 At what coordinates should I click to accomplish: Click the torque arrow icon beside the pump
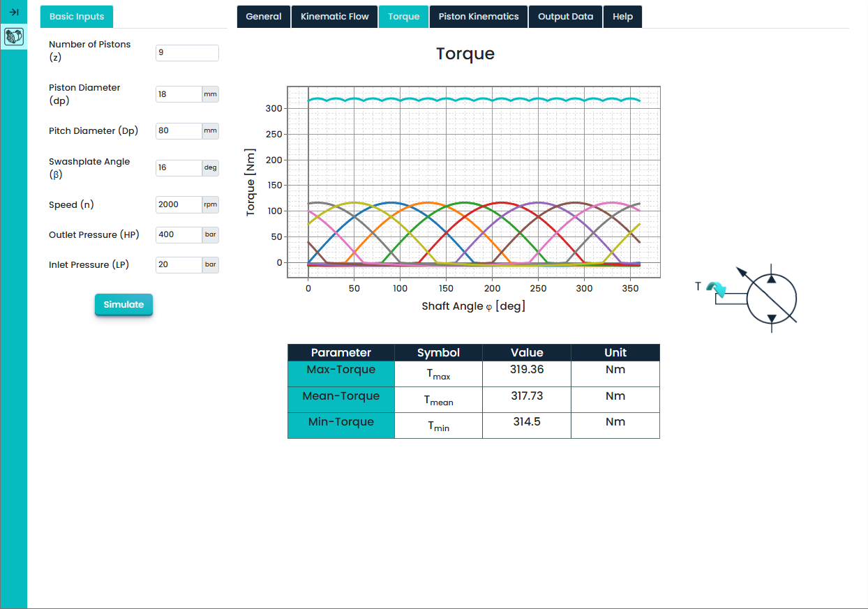[x=716, y=288]
